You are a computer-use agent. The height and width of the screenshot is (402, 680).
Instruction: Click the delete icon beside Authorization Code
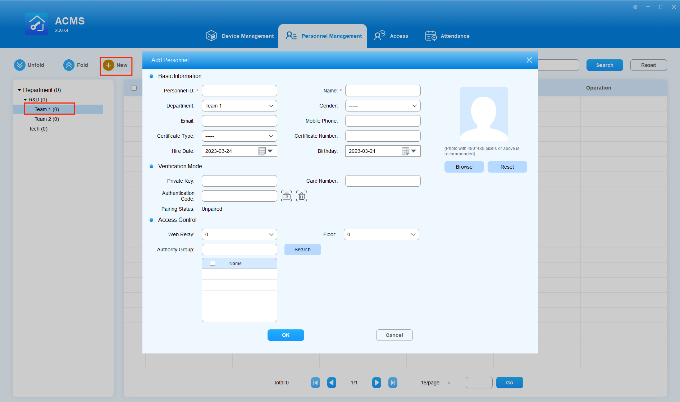click(301, 196)
